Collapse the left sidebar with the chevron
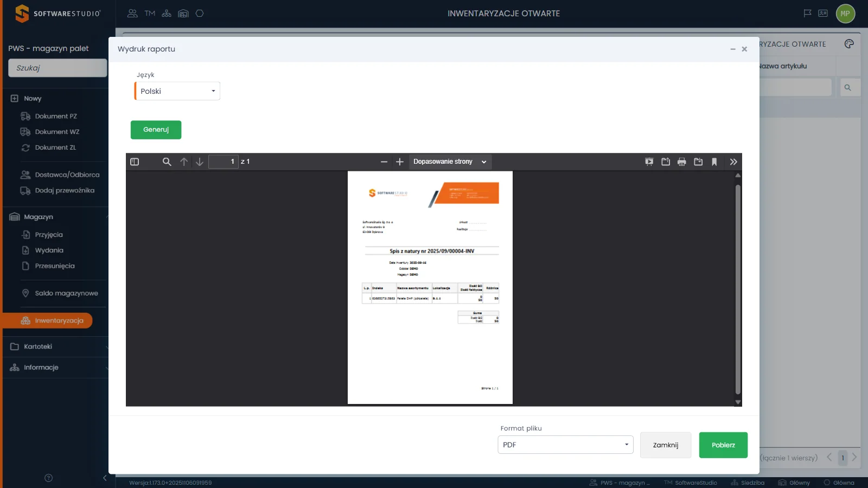Screen dimensions: 868x488 [105, 478]
